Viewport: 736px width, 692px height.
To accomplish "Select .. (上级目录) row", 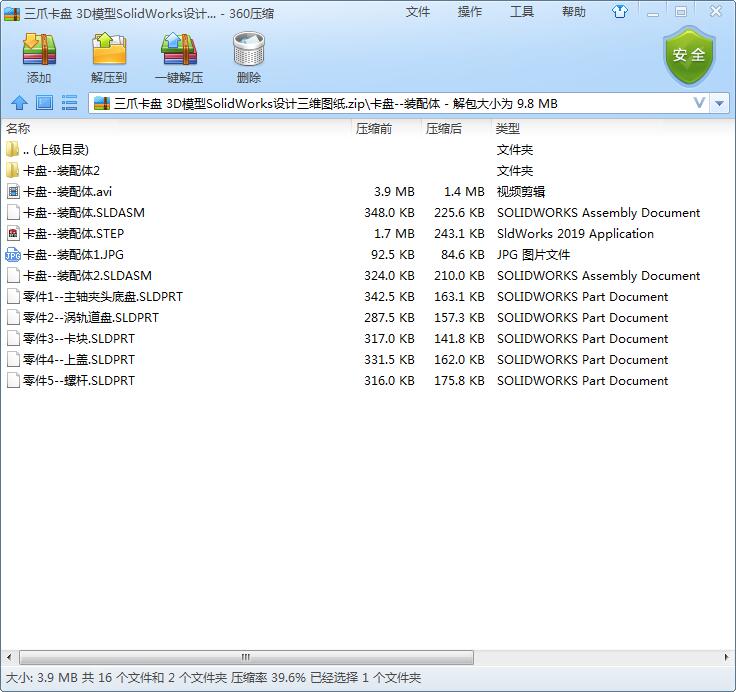I will point(367,150).
